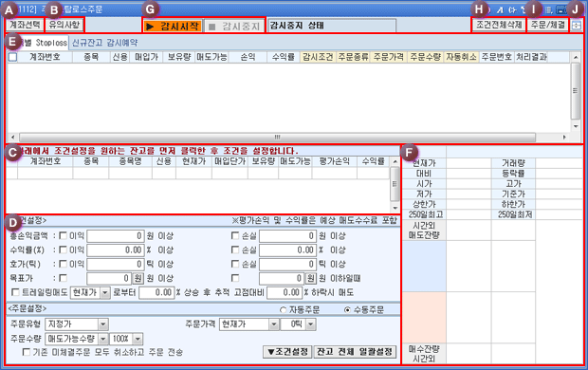Click the 주문가격 column header
Viewport: 588px width, 370px height.
click(x=389, y=57)
